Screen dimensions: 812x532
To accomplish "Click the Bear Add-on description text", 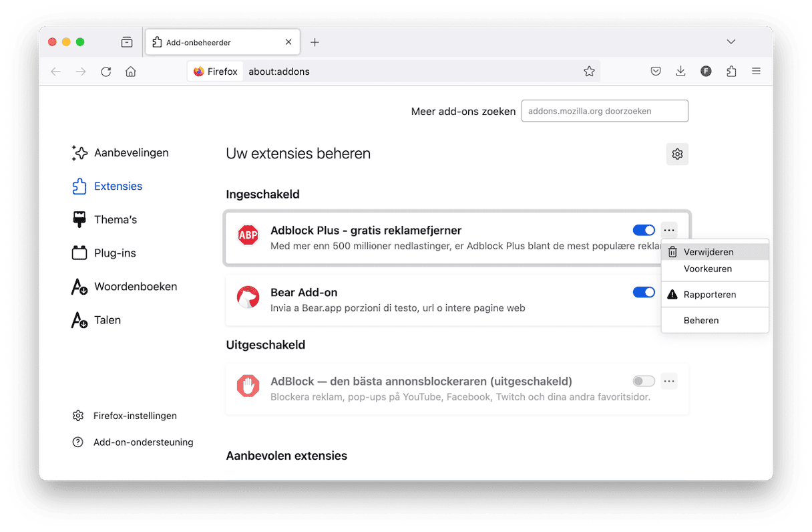I will coord(398,308).
